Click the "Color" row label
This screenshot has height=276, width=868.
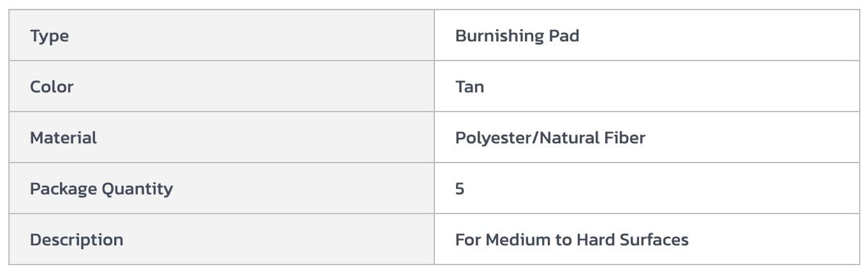52,87
